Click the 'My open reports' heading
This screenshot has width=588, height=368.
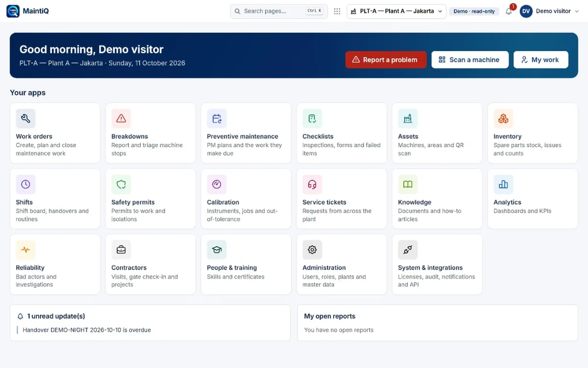point(330,316)
